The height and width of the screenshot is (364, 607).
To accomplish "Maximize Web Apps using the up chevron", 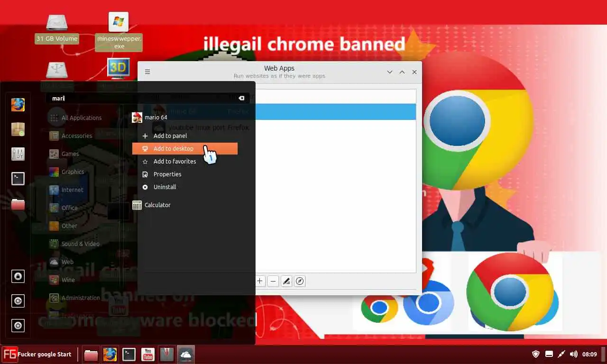I will [x=402, y=72].
